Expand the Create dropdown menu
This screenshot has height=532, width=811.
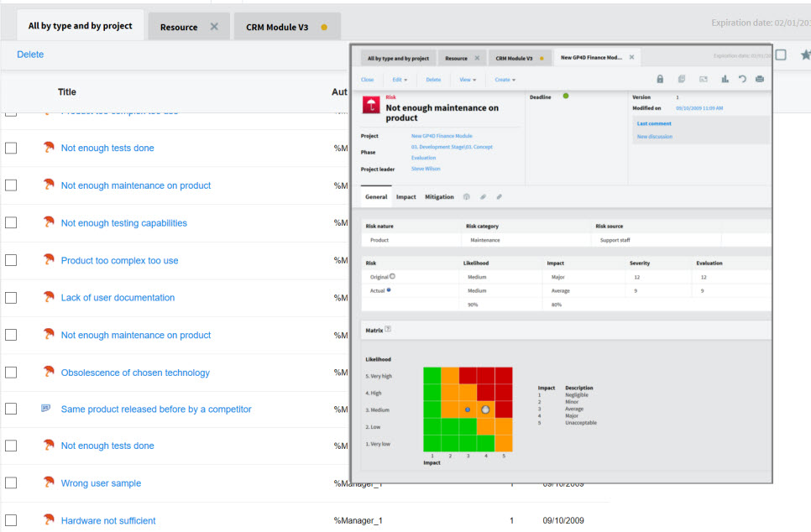pyautogui.click(x=505, y=80)
